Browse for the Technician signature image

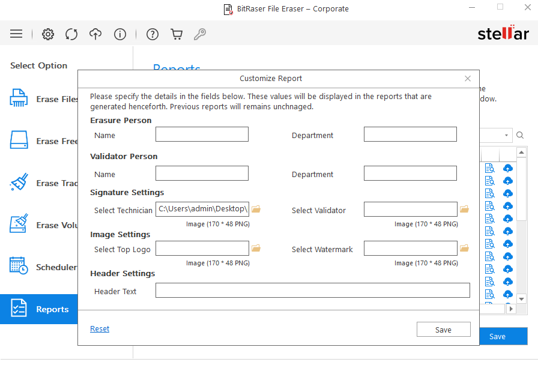(x=256, y=209)
